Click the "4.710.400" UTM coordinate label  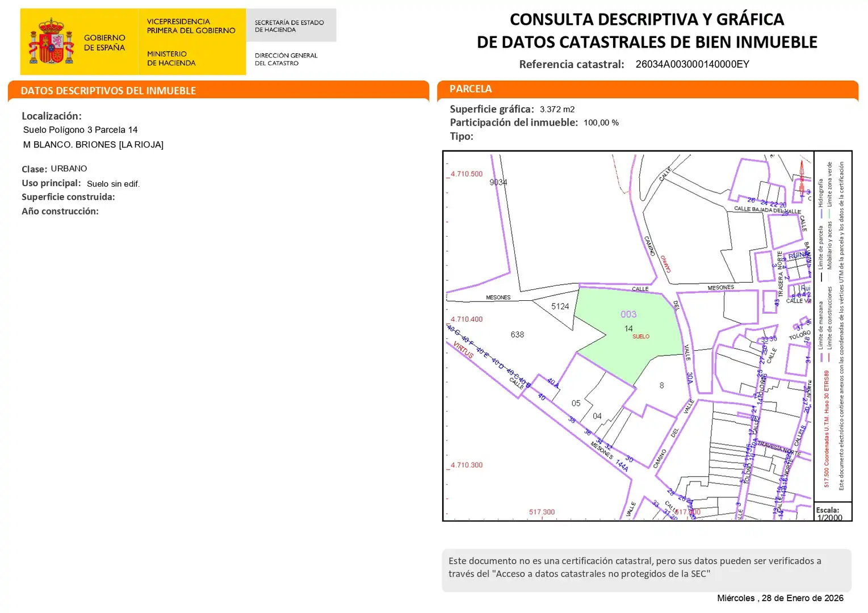pyautogui.click(x=467, y=320)
